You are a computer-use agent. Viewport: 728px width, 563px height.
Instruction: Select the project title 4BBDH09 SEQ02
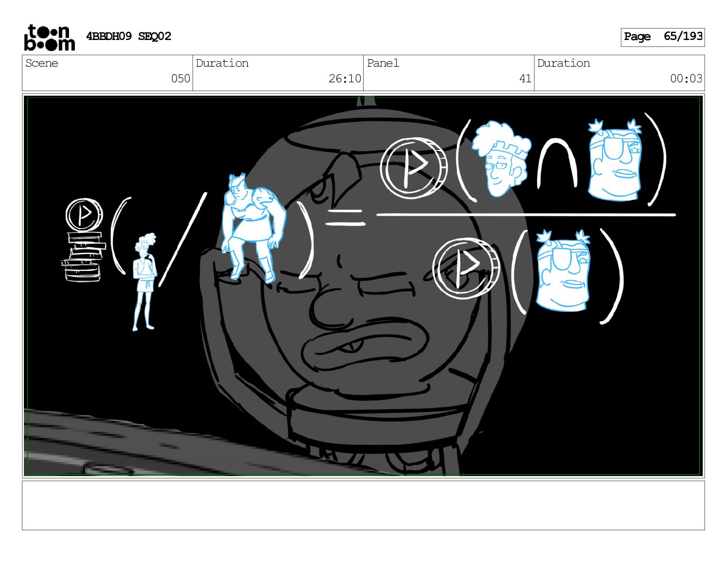(x=129, y=36)
